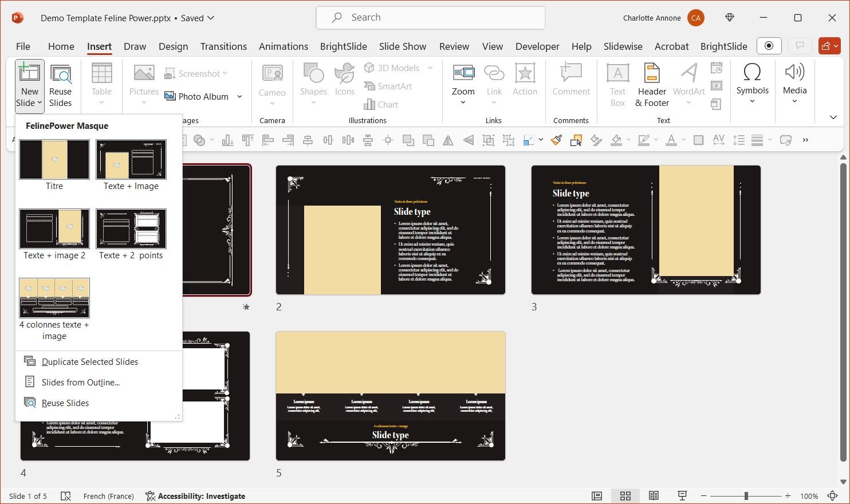Open the Media menu

point(794,84)
